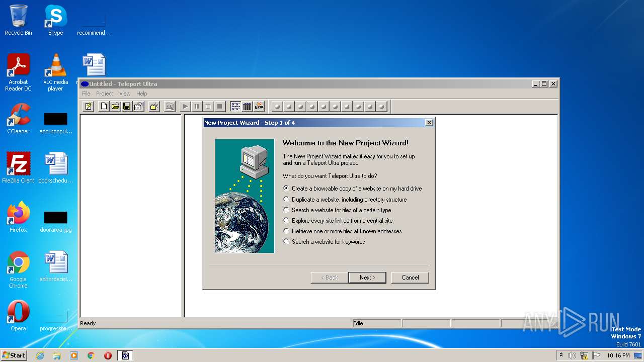Screen dimensions: 644x362
Task: Select 'Explore every site linked from a central site'
Action: [x=338, y=221]
